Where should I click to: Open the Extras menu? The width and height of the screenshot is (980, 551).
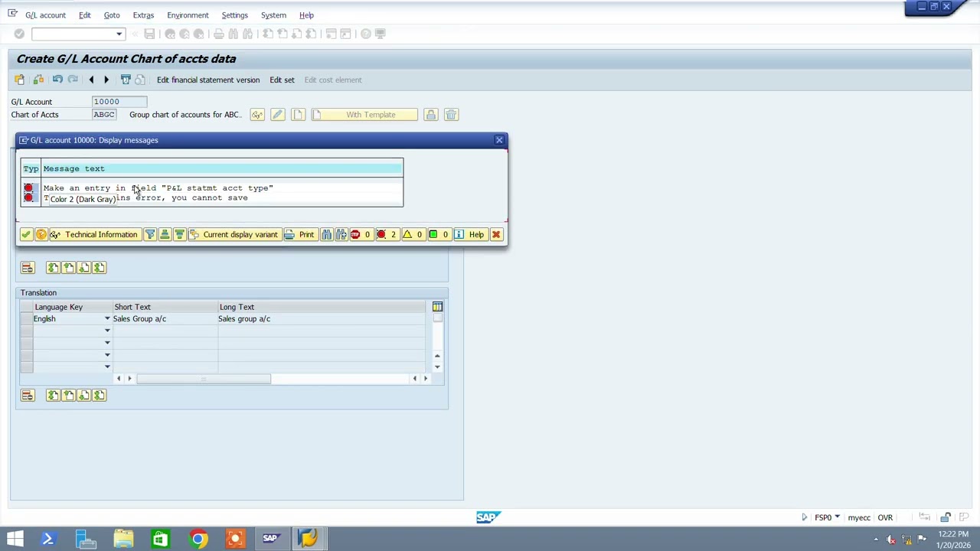(x=143, y=15)
